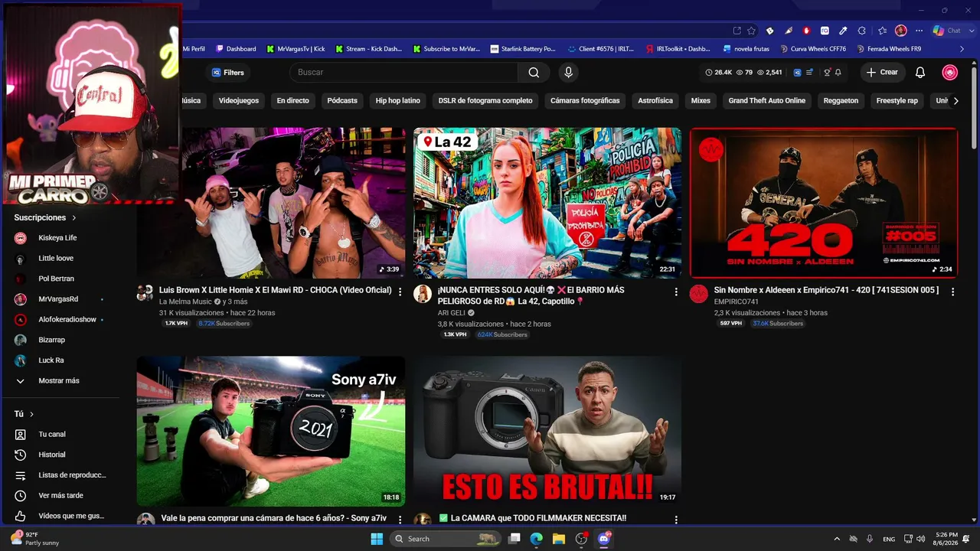Open YouTube notifications bell
The width and height of the screenshot is (980, 551).
(920, 73)
